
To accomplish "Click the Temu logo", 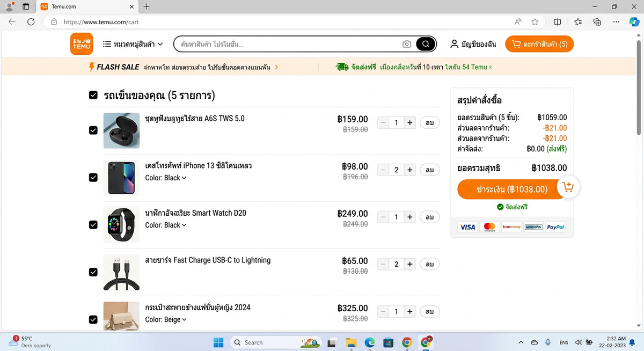I will point(82,43).
